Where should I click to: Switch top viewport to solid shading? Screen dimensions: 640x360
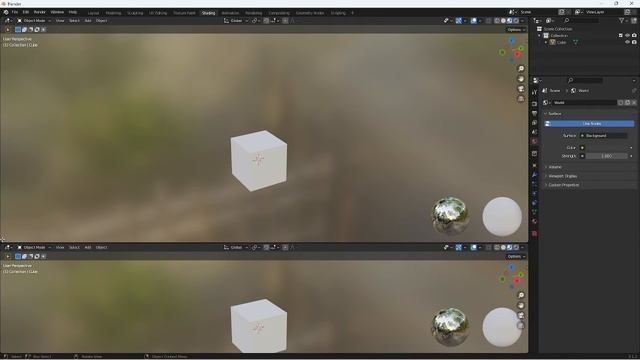503,20
